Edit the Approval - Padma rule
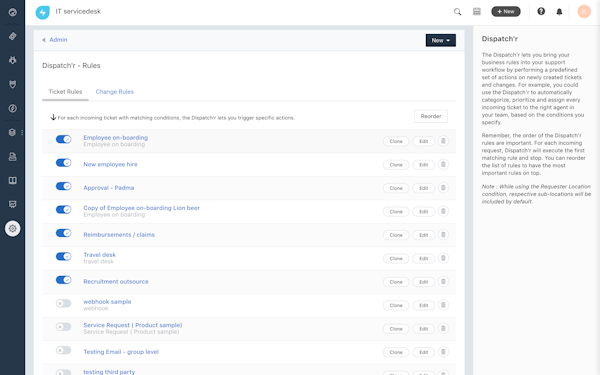Screen dimensions: 600x375 click(424, 188)
